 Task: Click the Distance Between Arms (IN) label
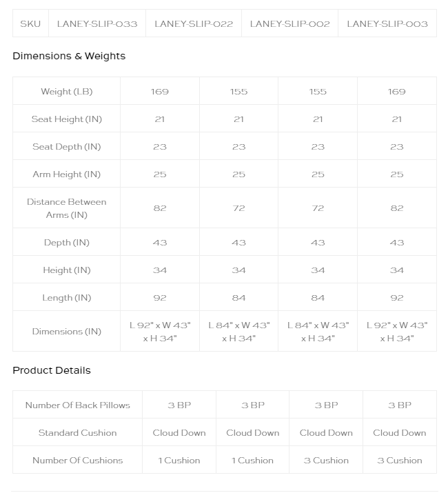67,208
